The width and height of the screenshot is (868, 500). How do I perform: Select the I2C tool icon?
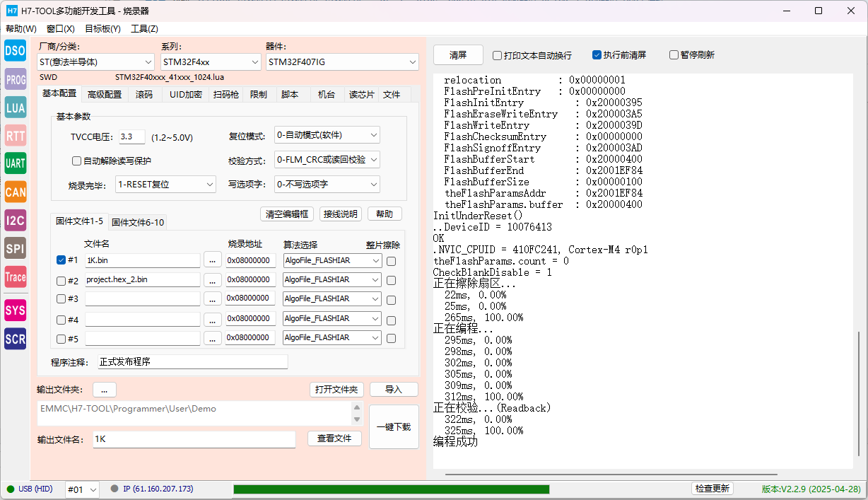[x=16, y=220]
